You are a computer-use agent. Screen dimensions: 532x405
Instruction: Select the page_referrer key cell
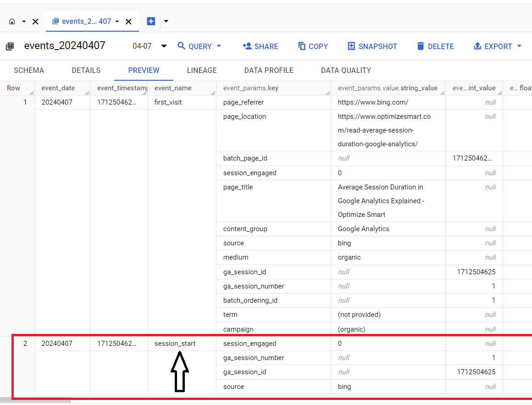243,102
